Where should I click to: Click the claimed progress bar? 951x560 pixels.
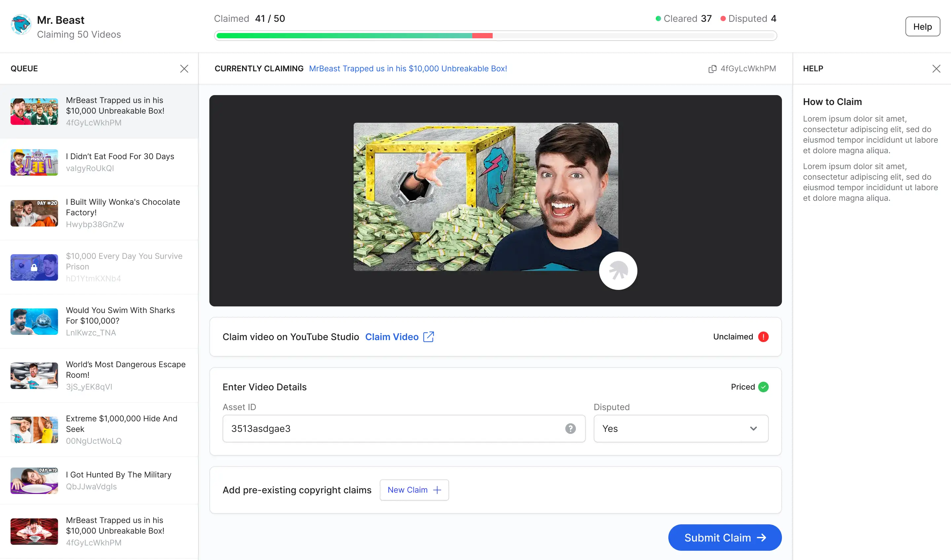[495, 36]
